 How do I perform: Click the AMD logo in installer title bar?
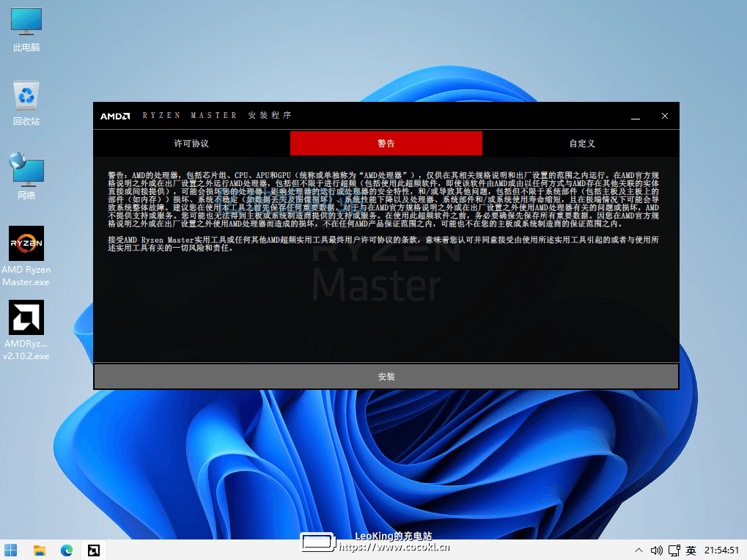115,117
